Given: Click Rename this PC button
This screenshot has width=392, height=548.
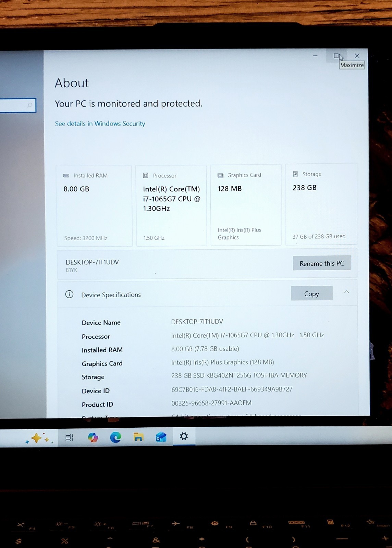Looking at the screenshot, I should 322,263.
